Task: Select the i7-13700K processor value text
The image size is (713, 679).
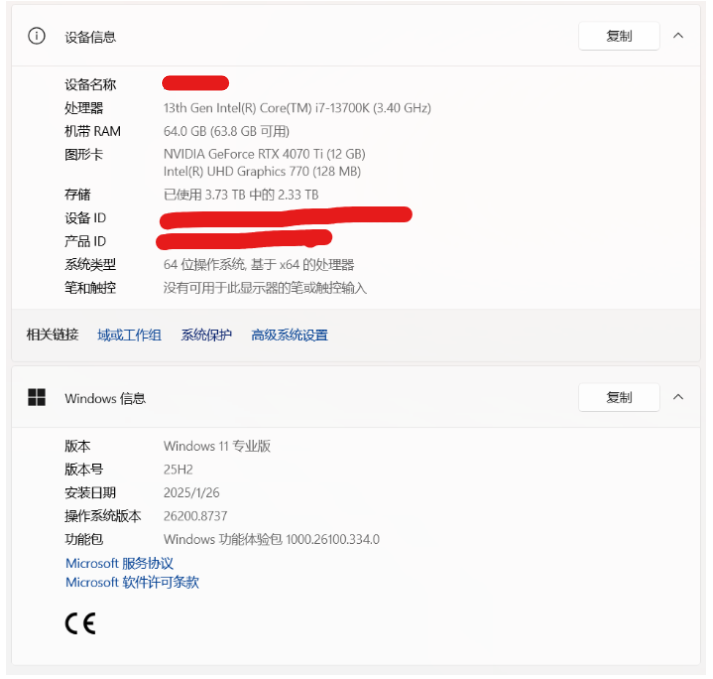Action: pyautogui.click(x=297, y=108)
